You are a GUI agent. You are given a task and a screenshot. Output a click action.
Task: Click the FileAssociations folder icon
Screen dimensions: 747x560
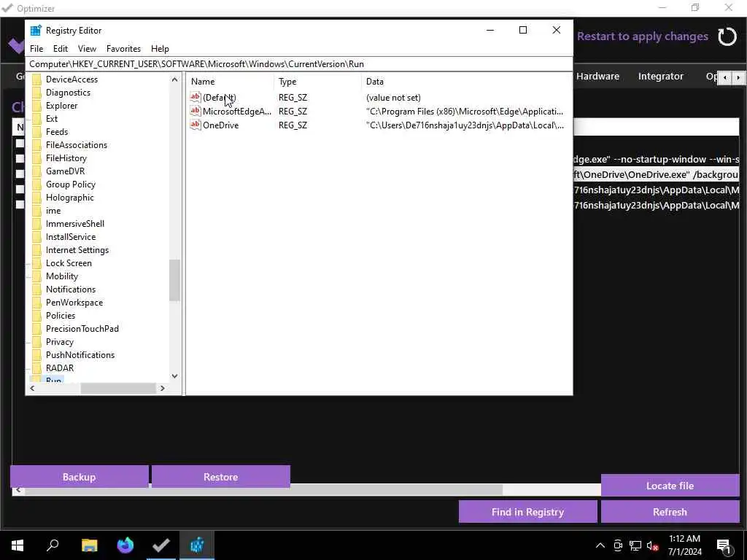pos(36,145)
